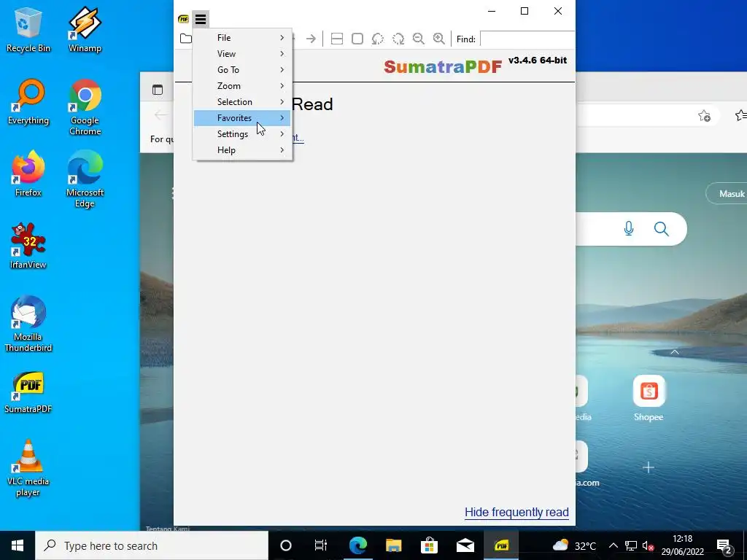The image size is (747, 560).
Task: Click the Open file folder icon in toolbar
Action: pos(186,39)
